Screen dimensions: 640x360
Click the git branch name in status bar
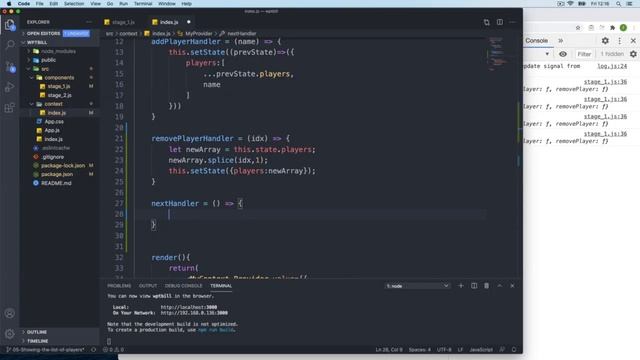(46, 350)
